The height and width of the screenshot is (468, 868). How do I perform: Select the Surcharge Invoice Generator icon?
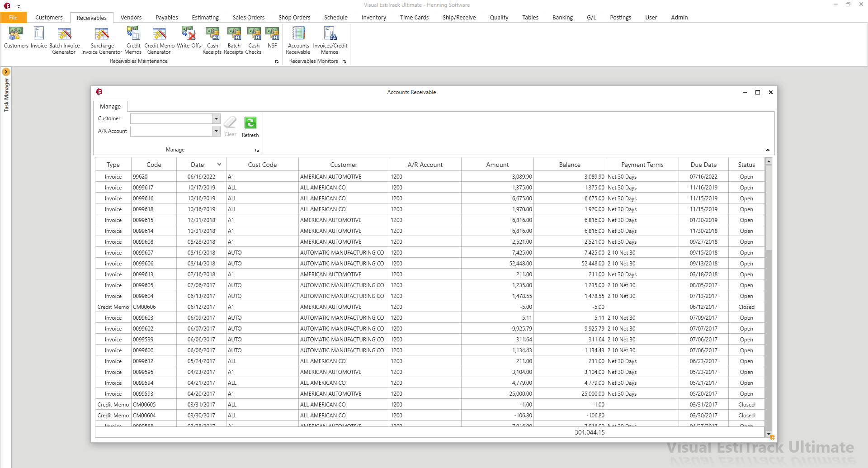(102, 40)
